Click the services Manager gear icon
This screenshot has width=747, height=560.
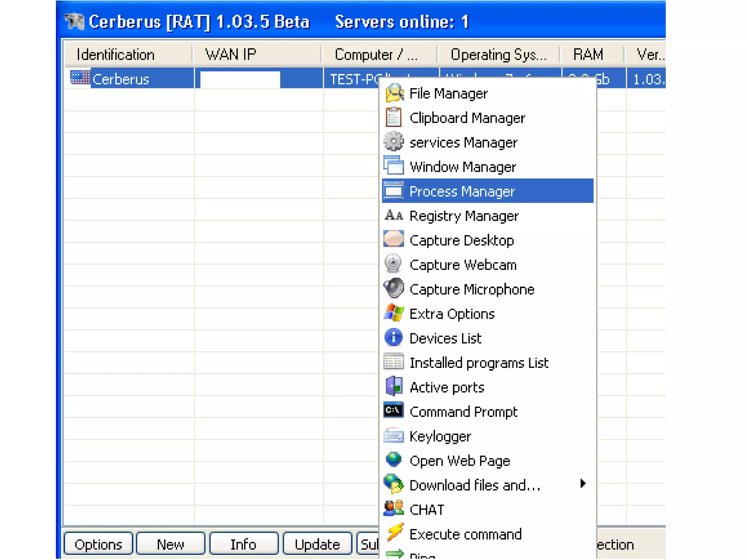[394, 142]
